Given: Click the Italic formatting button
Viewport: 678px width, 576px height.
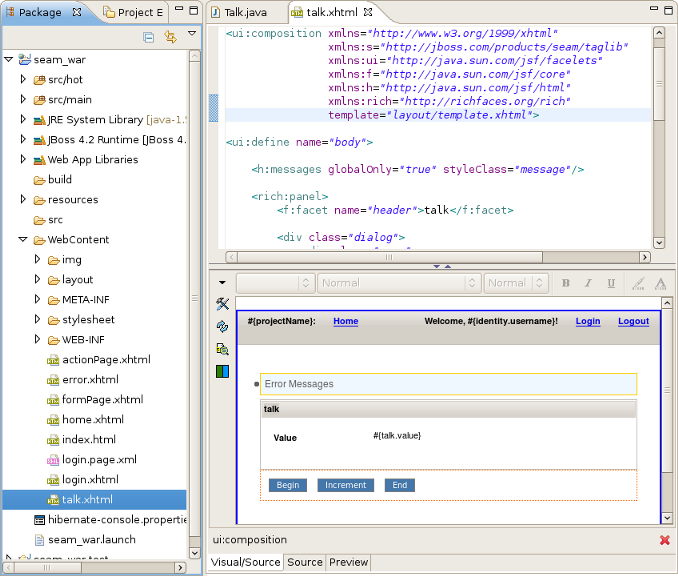Looking at the screenshot, I should coord(588,283).
